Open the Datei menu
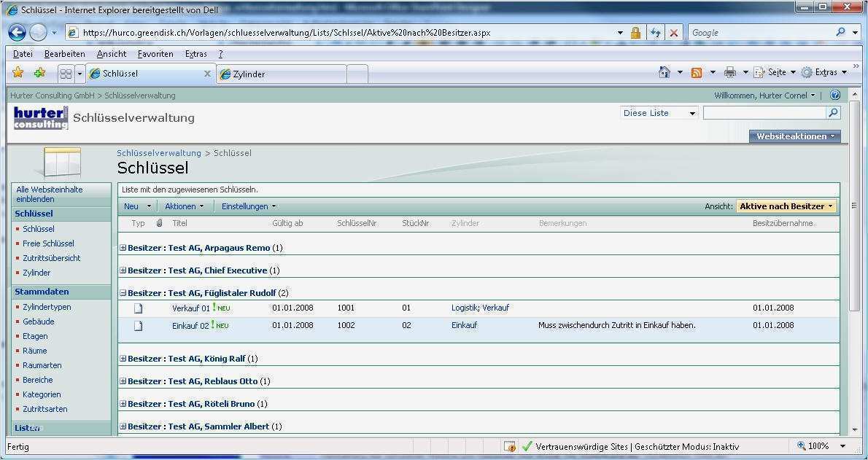Image resolution: width=868 pixels, height=460 pixels. 23,54
